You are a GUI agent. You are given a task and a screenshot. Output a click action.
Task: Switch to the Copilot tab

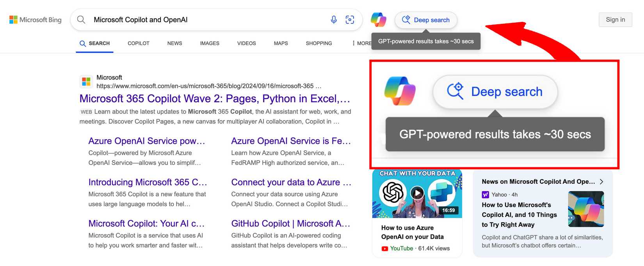(x=139, y=43)
